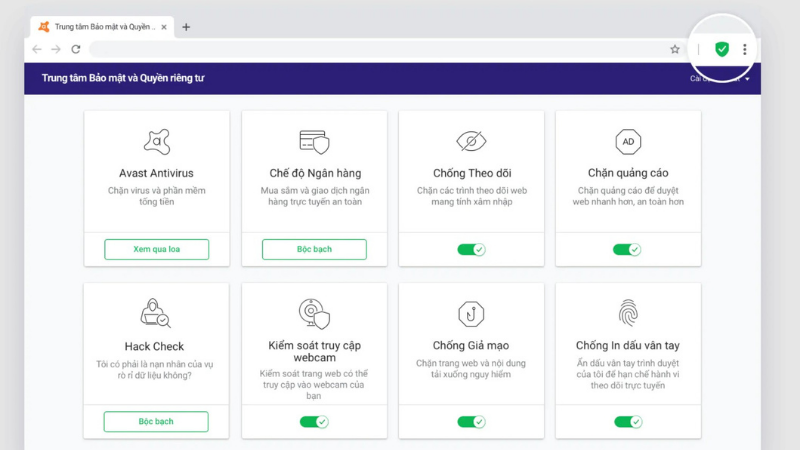Screen dimensions: 800x450
Task: Click the Avast Antivirus title
Action: [157, 173]
